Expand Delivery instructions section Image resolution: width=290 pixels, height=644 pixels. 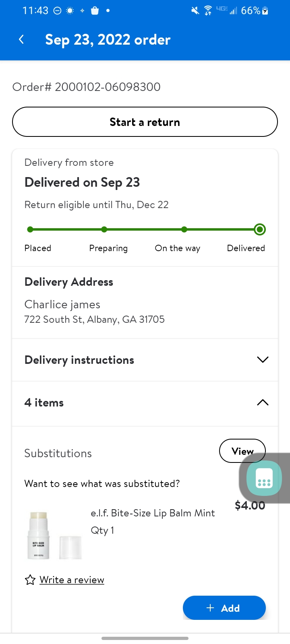[x=262, y=360]
